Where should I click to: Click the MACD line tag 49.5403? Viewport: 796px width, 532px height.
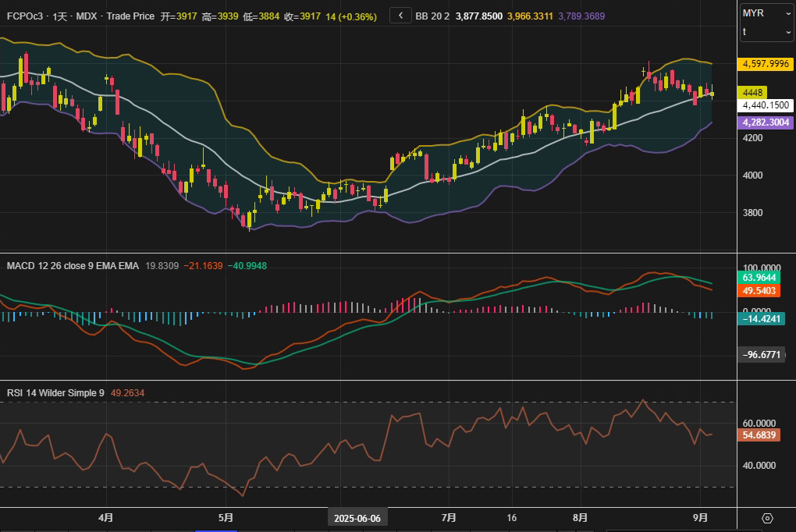[759, 291]
